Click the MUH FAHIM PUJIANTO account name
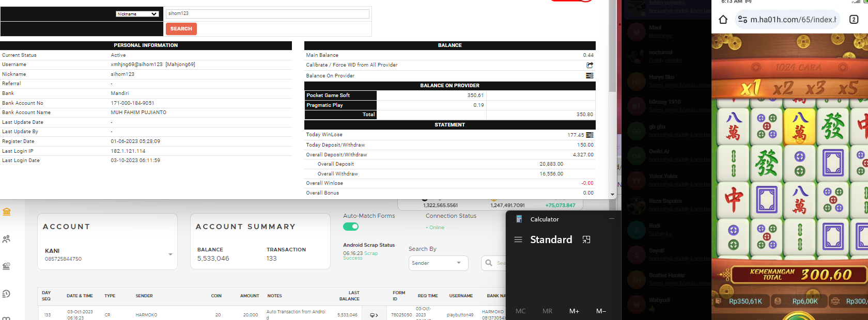Viewport: 868px width, 320px height. pos(138,113)
